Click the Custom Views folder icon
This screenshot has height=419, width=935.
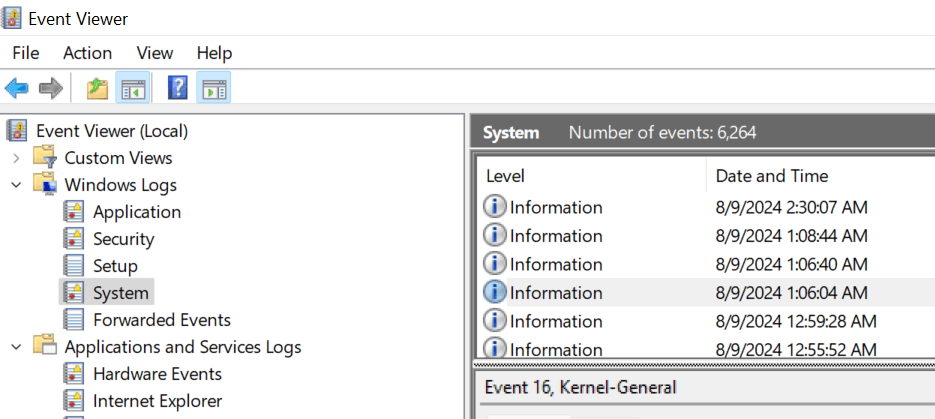pos(45,157)
